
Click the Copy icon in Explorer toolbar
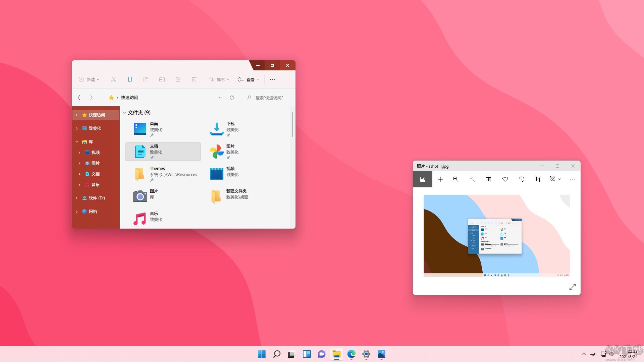(x=130, y=79)
